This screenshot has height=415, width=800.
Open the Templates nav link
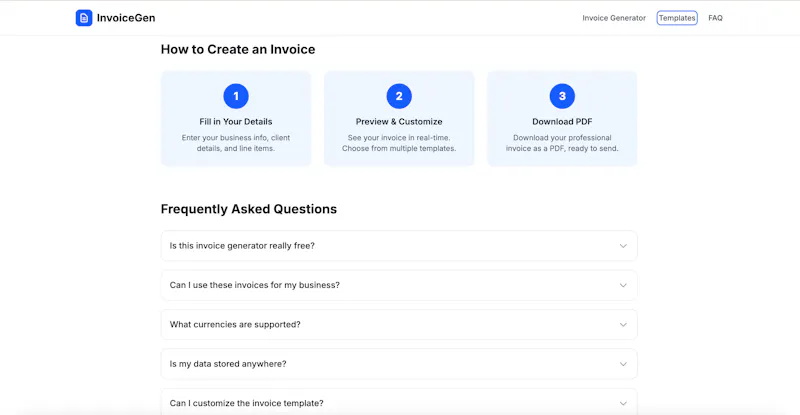click(x=677, y=18)
